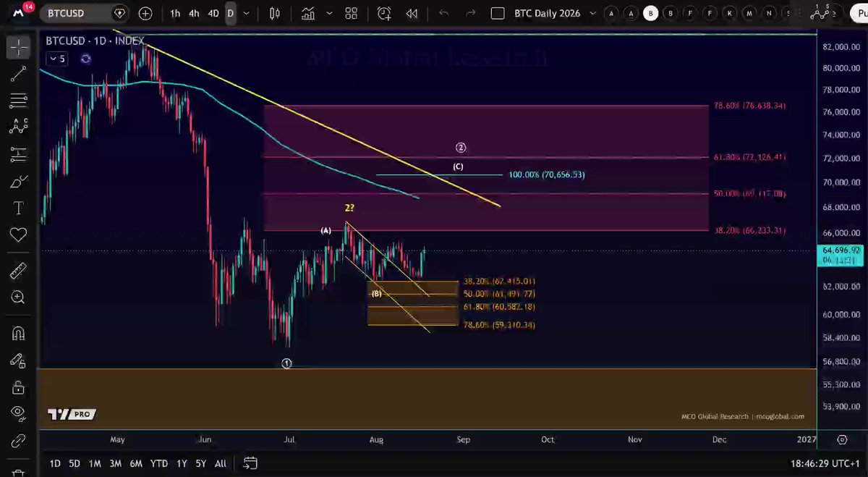Image resolution: width=868 pixels, height=477 pixels.
Task: Select the trend line drawing tool
Action: 18,73
